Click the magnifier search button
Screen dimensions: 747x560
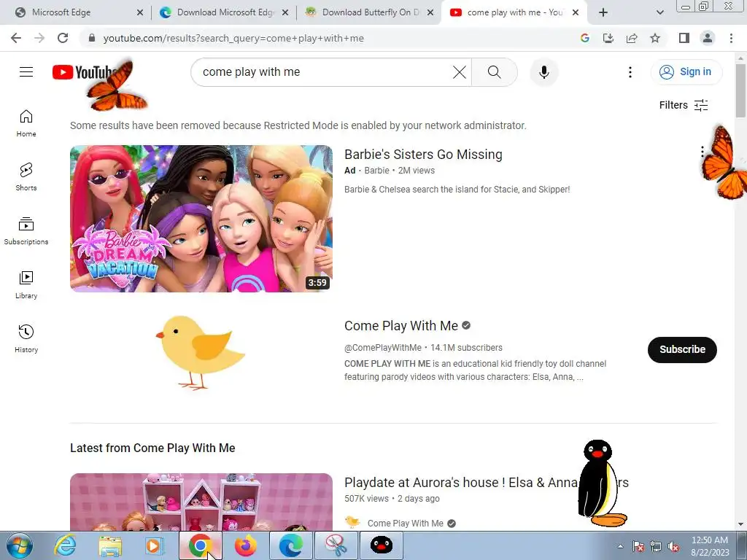click(494, 72)
